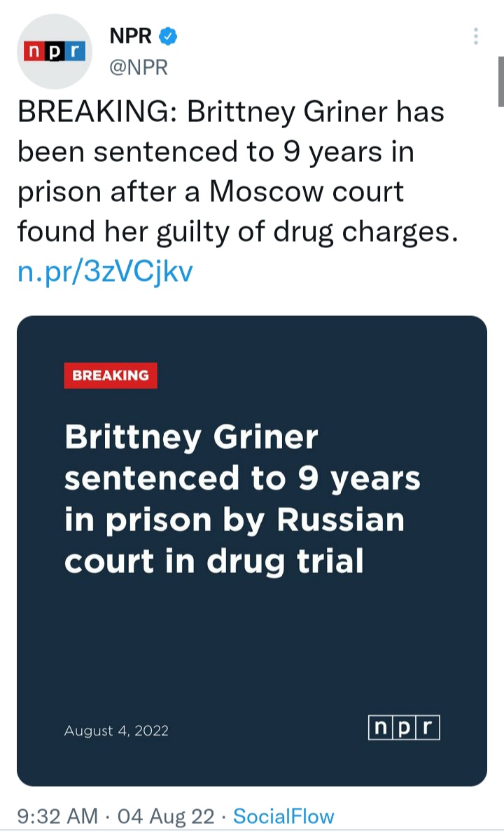Click the 04 Aug 22 post date
The height and width of the screenshot is (840, 504).
click(x=166, y=816)
